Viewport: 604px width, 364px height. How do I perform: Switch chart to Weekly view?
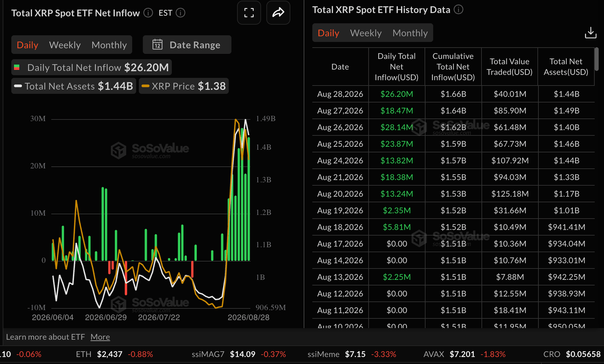coord(65,45)
